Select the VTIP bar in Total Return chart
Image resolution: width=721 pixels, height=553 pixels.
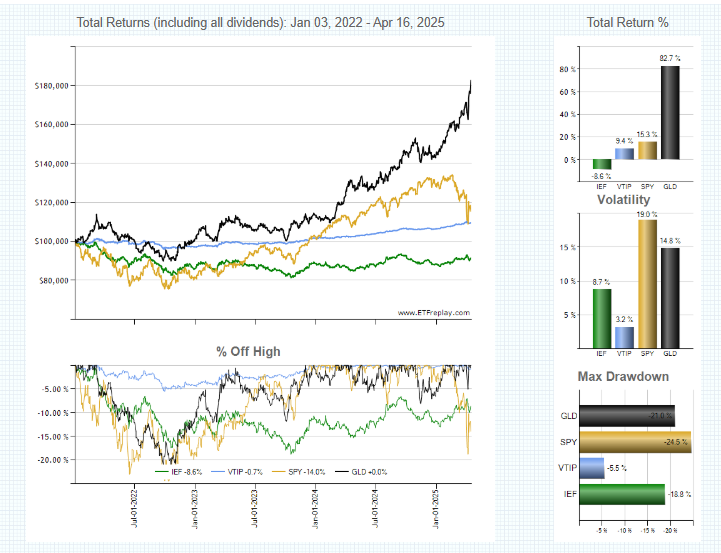click(624, 153)
